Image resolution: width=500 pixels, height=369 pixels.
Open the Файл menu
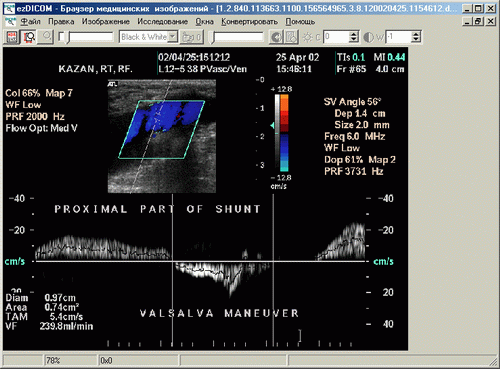point(30,22)
